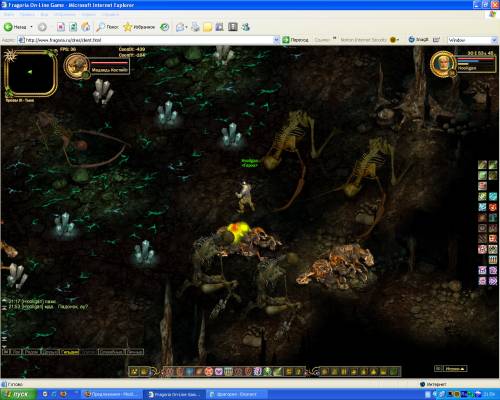The height and width of the screenshot is (400, 500).
Task: Click the Hooligan player portrait
Action: tap(443, 63)
